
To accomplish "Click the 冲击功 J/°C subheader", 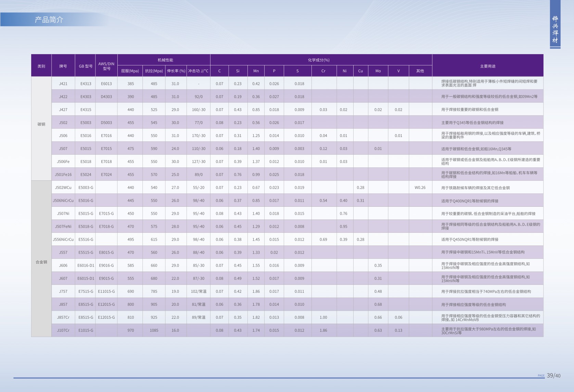I will pyautogui.click(x=198, y=71).
